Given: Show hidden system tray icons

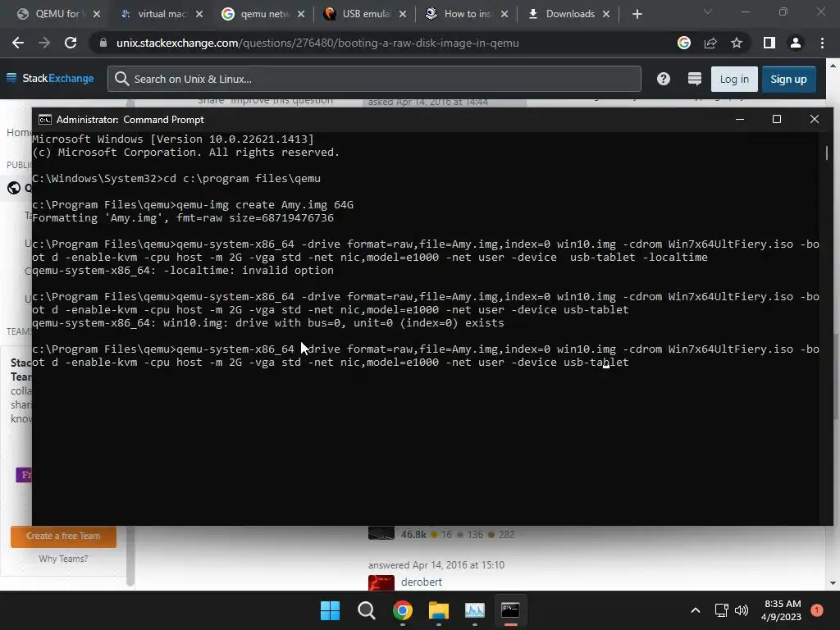Looking at the screenshot, I should [696, 610].
